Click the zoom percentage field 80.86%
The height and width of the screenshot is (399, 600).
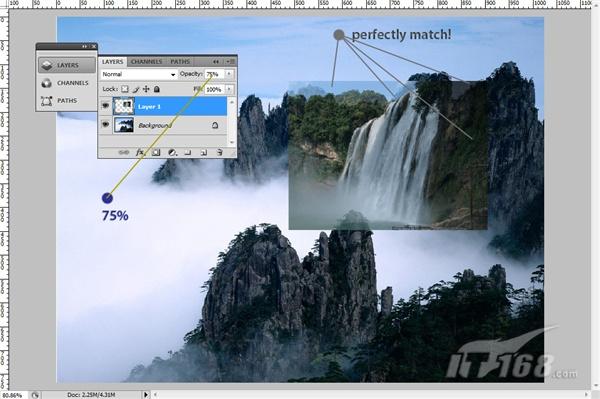point(12,395)
